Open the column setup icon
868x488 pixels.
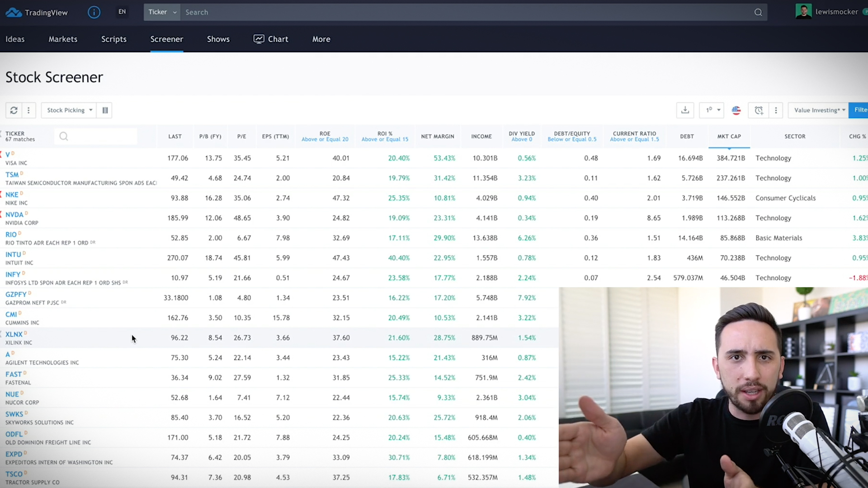tap(105, 110)
